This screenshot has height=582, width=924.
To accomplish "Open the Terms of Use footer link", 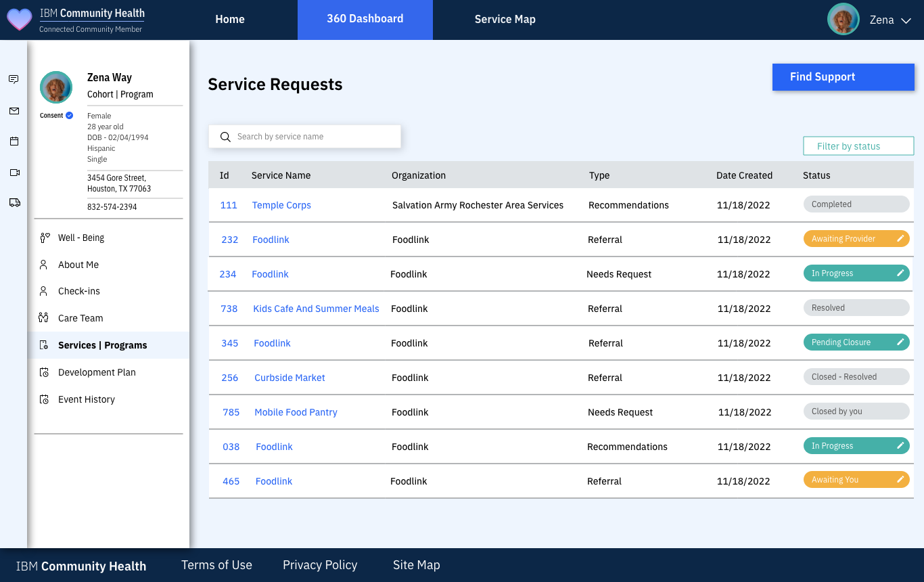I will pos(216,565).
